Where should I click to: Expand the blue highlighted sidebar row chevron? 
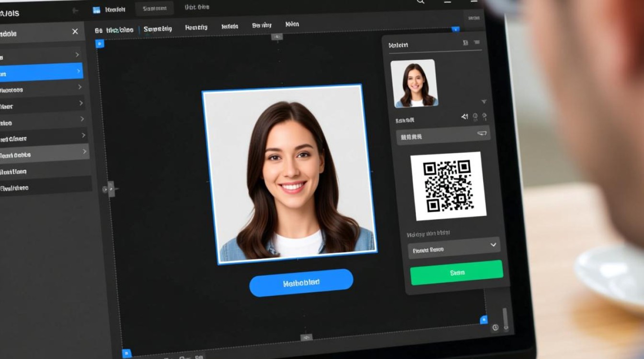coord(79,71)
